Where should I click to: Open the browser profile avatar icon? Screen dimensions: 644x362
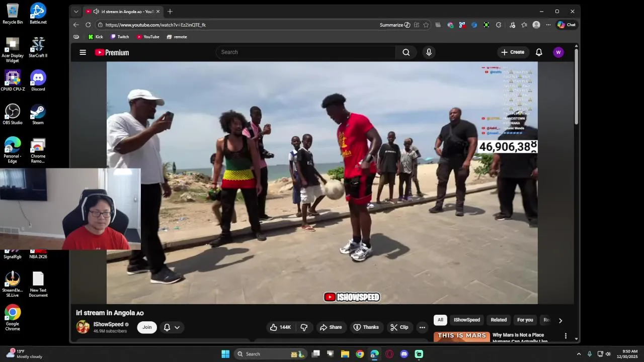coord(536,25)
